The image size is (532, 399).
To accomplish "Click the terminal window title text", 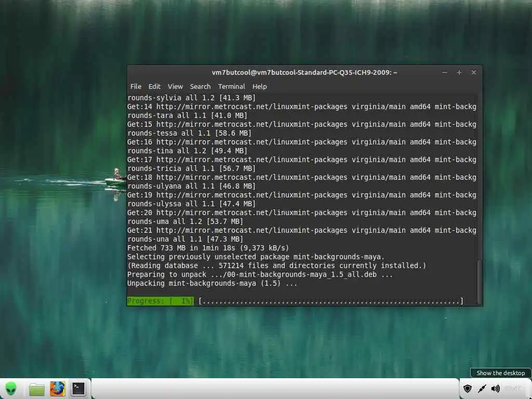I will coord(304,72).
